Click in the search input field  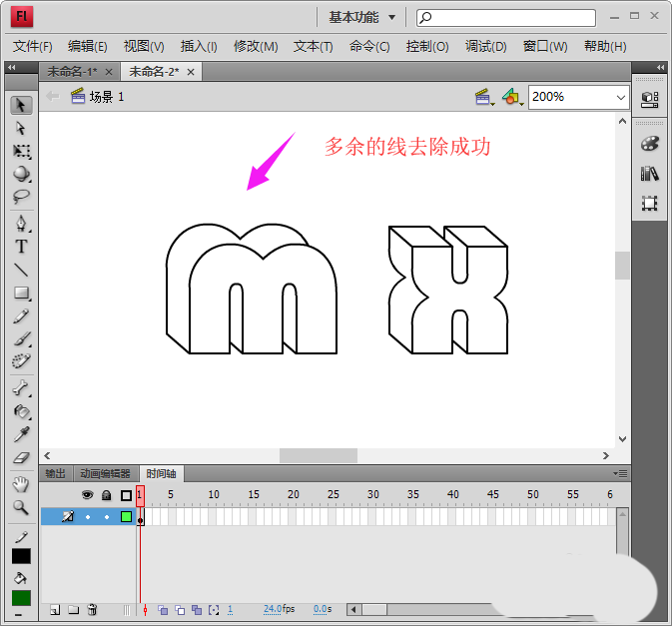[x=505, y=18]
